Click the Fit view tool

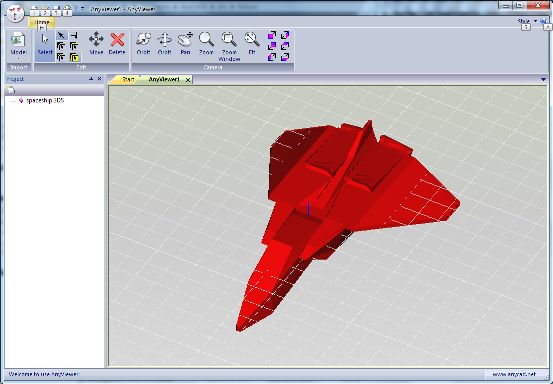(x=252, y=43)
